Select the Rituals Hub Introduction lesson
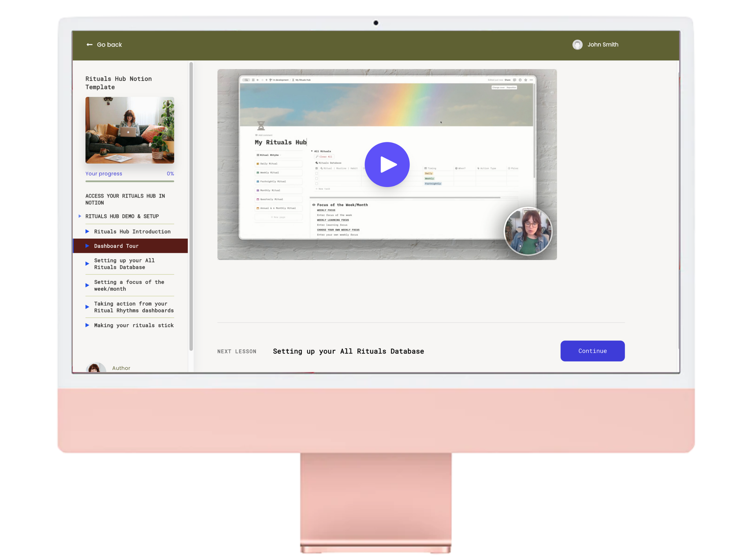 (132, 231)
